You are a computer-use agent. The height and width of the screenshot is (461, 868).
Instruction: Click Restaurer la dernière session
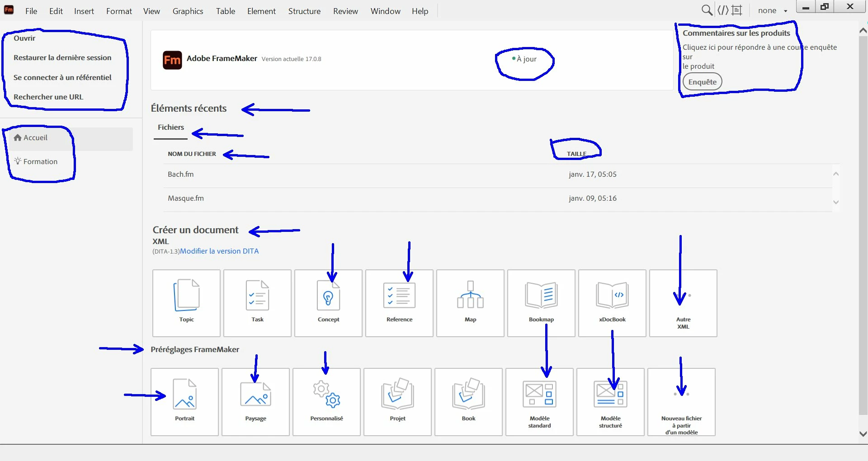point(62,58)
